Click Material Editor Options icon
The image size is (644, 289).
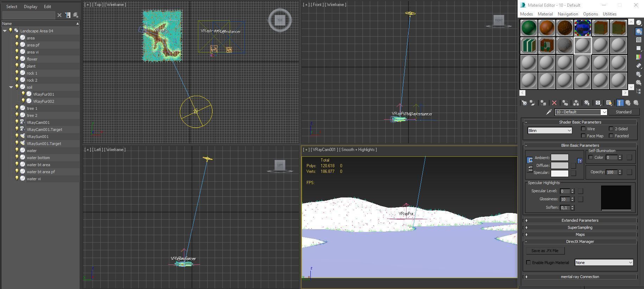639,74
